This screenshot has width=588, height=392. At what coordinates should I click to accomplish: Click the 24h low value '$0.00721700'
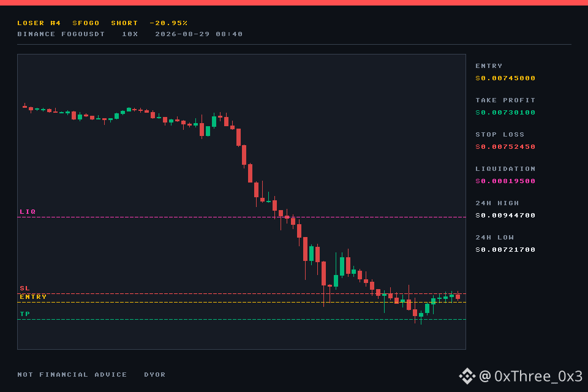[x=505, y=250]
